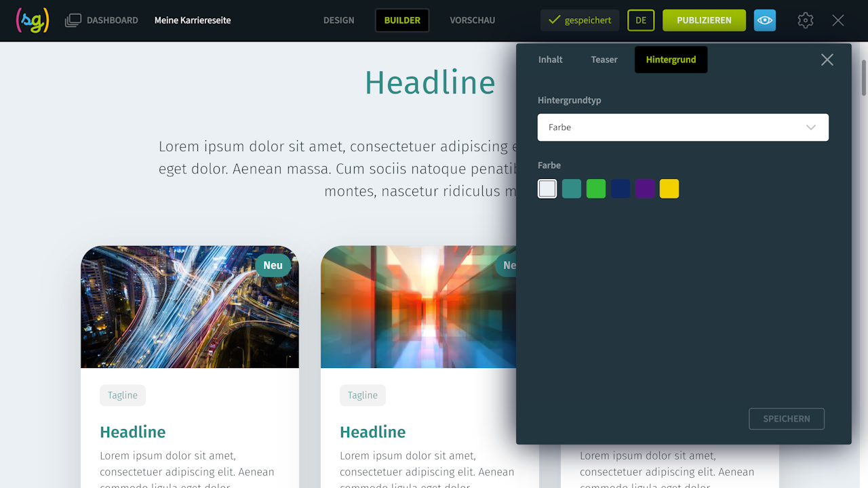Switch to the Teaser tab
This screenshot has height=488, width=868.
604,60
